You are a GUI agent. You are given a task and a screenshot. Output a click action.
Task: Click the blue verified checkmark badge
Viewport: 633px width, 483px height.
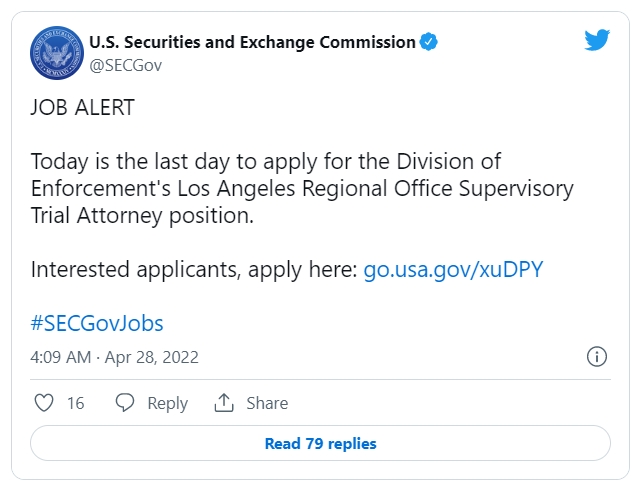pyautogui.click(x=428, y=42)
